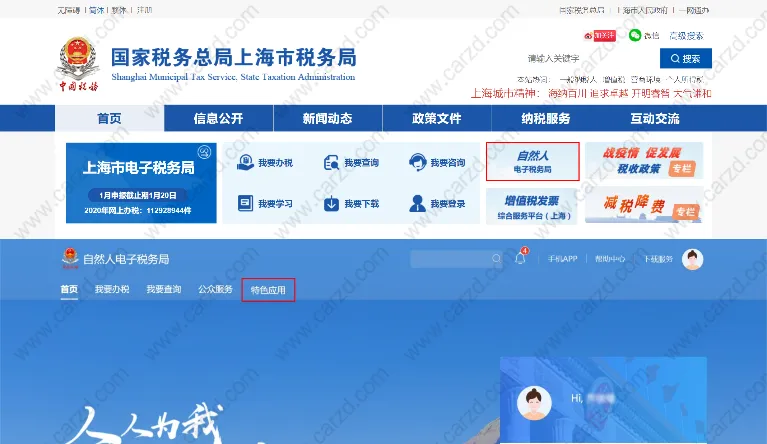Open the 帮助中心 link
The image size is (767, 444).
pos(610,259)
